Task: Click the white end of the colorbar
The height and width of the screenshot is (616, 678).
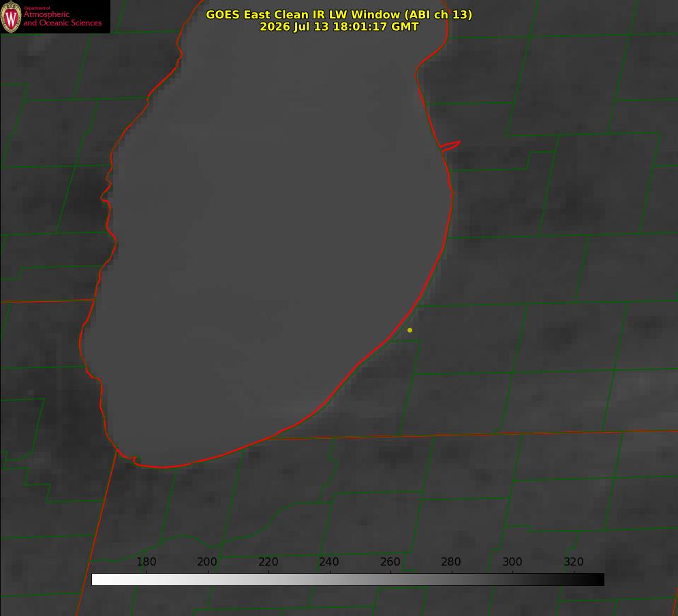Action: coord(97,580)
